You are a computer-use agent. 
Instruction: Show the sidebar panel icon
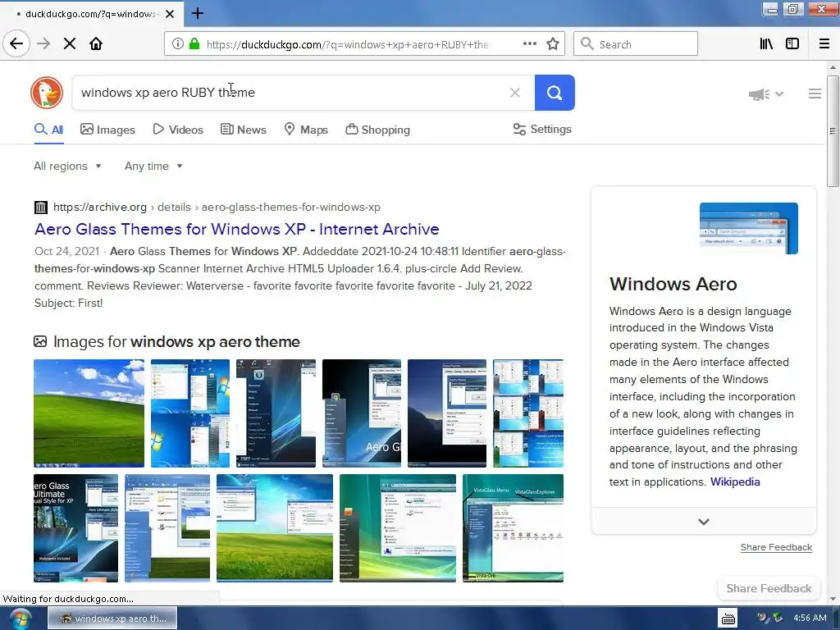(x=792, y=44)
